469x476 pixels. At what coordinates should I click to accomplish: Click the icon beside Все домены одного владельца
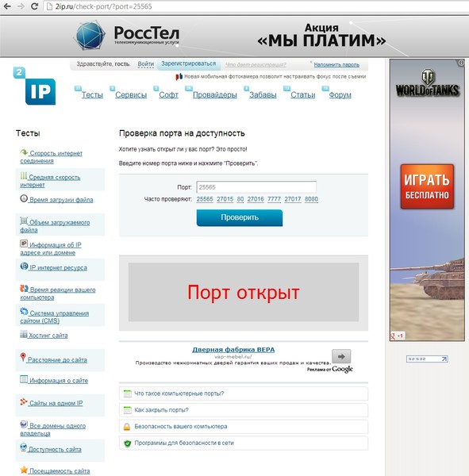tap(24, 424)
